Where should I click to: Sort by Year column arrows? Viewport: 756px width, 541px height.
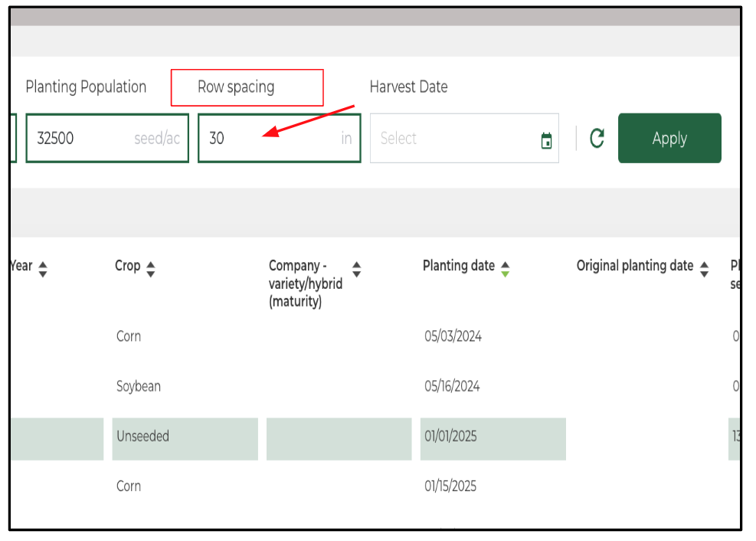[x=43, y=269]
